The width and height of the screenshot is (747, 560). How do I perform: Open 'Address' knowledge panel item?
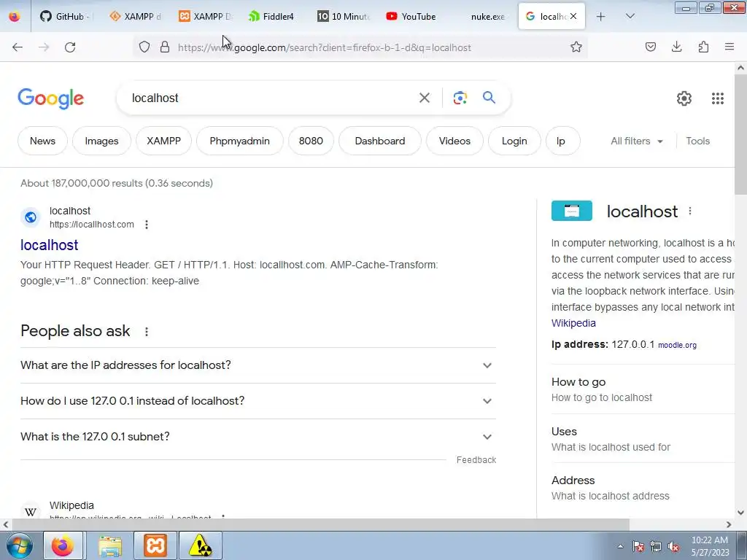click(642, 488)
